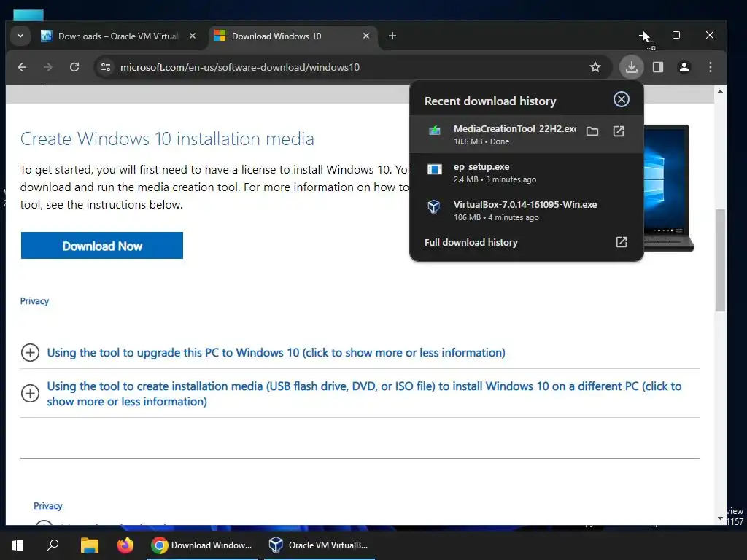
Task: Open taskbar Search
Action: (x=53, y=545)
